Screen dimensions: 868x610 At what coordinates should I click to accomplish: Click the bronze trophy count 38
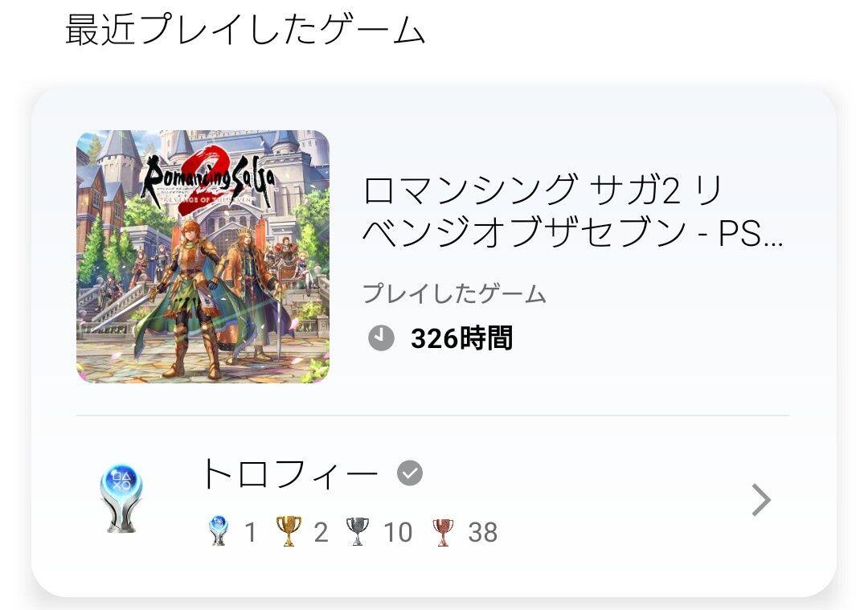coord(483,533)
